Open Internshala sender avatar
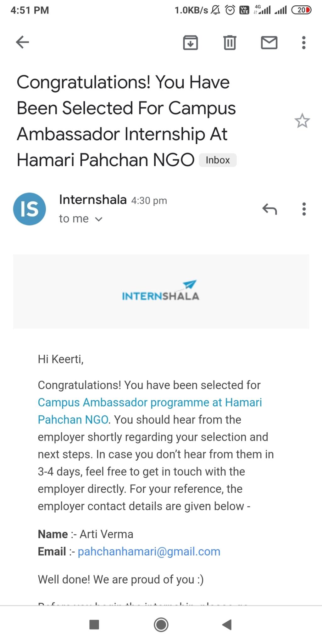Viewport: 322px width, 644px height. pos(30,209)
